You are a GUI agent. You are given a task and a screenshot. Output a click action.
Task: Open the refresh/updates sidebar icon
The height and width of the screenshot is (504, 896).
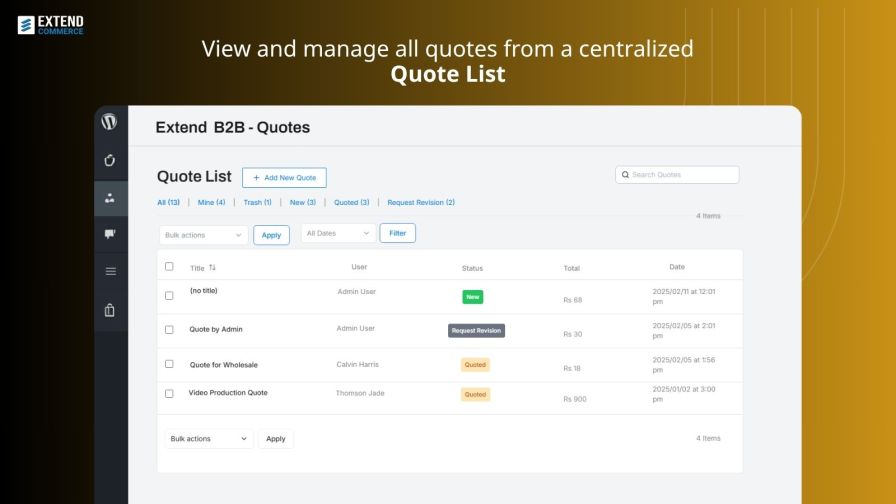110,161
